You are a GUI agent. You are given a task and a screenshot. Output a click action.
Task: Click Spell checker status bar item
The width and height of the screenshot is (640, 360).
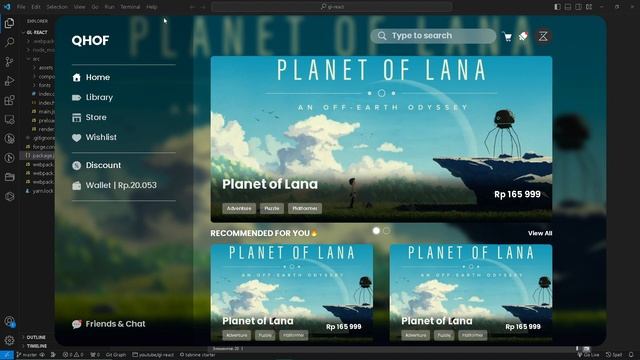point(614,355)
